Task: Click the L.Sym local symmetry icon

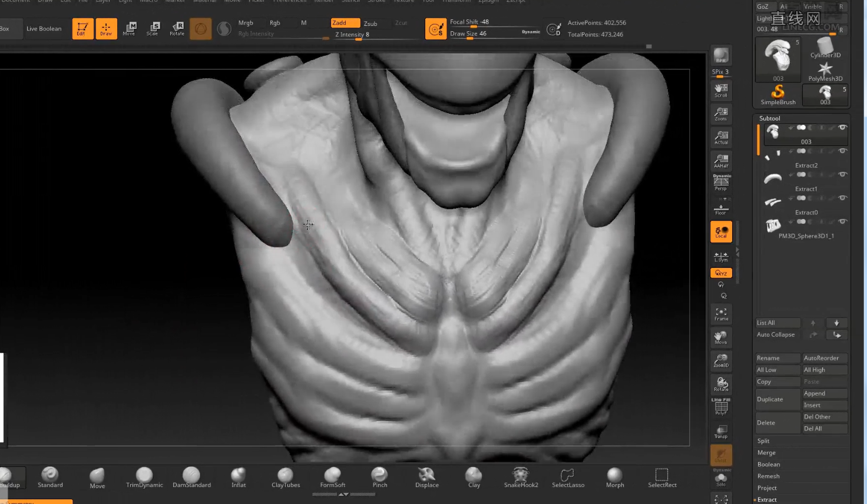Action: coord(721,257)
